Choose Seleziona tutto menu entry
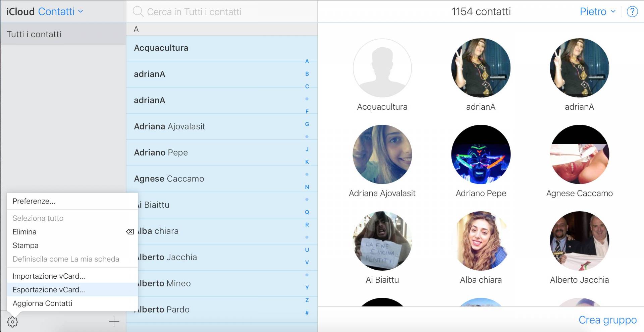Image resolution: width=644 pixels, height=332 pixels. [x=72, y=218]
